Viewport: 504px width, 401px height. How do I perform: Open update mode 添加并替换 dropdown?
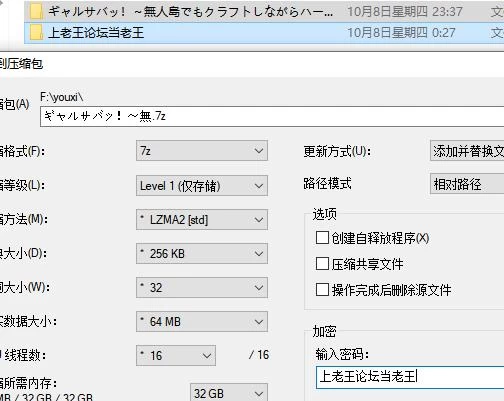point(467,151)
